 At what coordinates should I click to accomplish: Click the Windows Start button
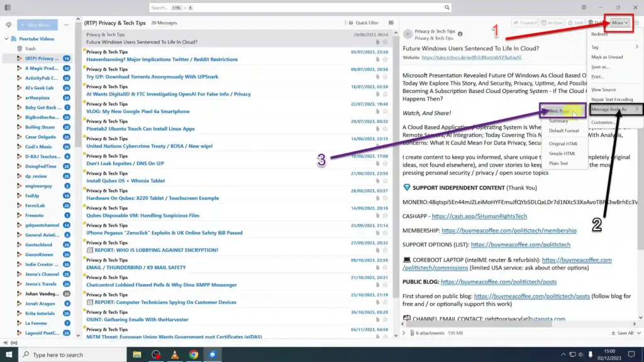click(x=9, y=354)
